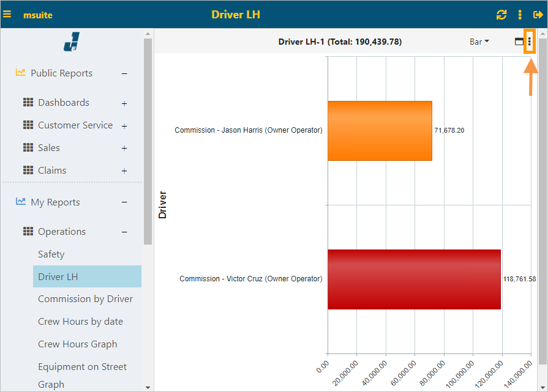Open the highlighted chart options kebab menu
The width and height of the screenshot is (548, 392).
coord(530,41)
